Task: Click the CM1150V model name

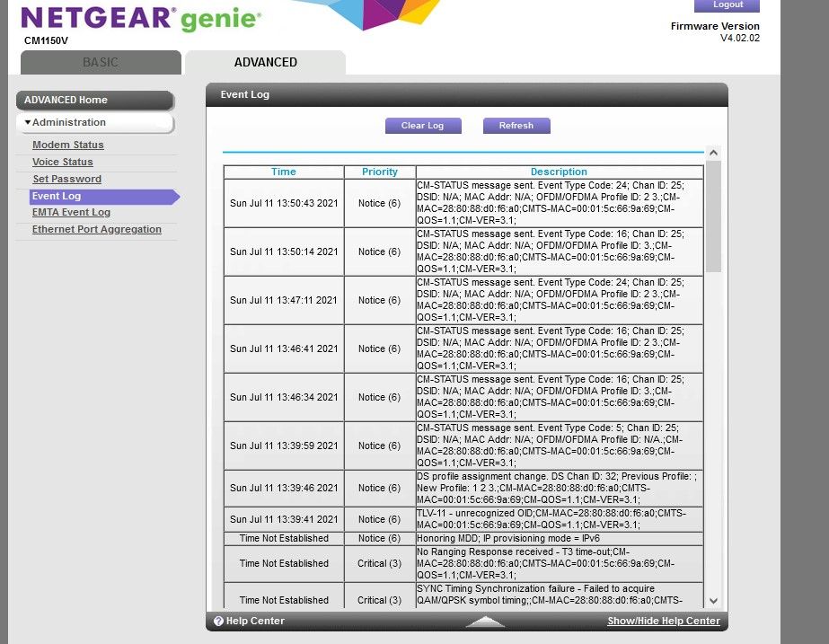Action: click(x=46, y=40)
